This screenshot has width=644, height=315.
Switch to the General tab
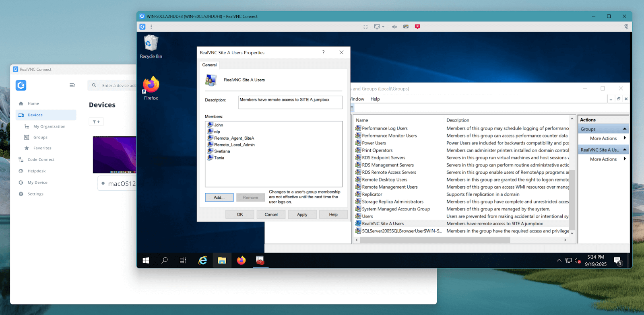click(x=209, y=65)
